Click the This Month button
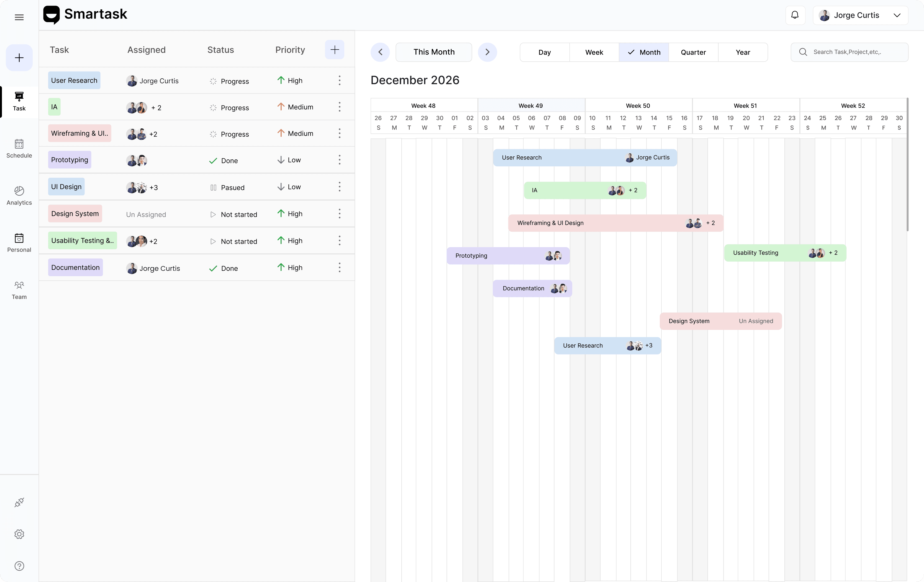The height and width of the screenshot is (582, 924). [x=434, y=52]
